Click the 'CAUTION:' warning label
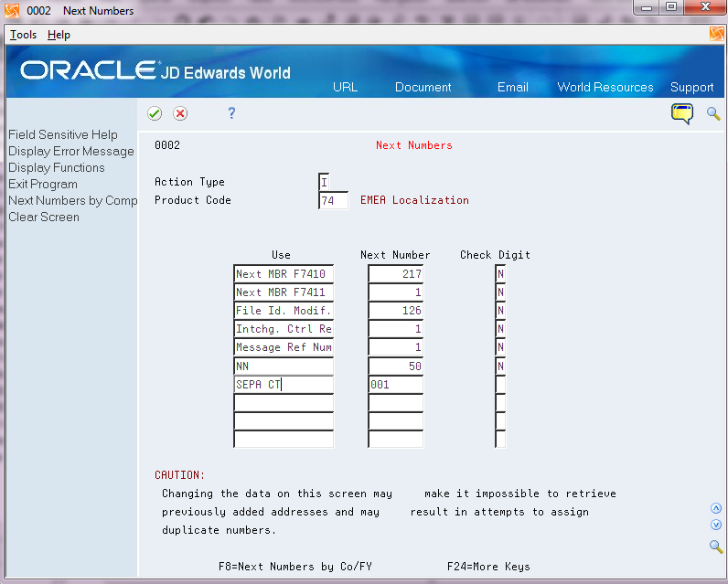728x584 pixels. [179, 475]
